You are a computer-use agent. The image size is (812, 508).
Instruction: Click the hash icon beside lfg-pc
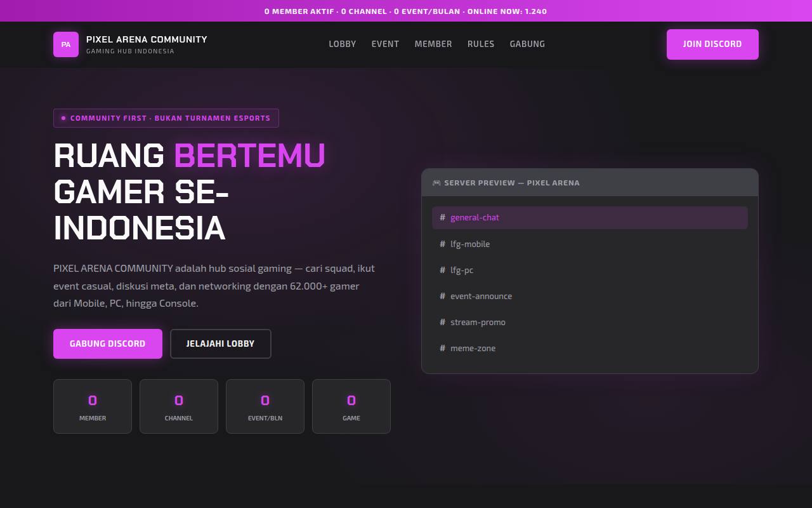(x=443, y=270)
